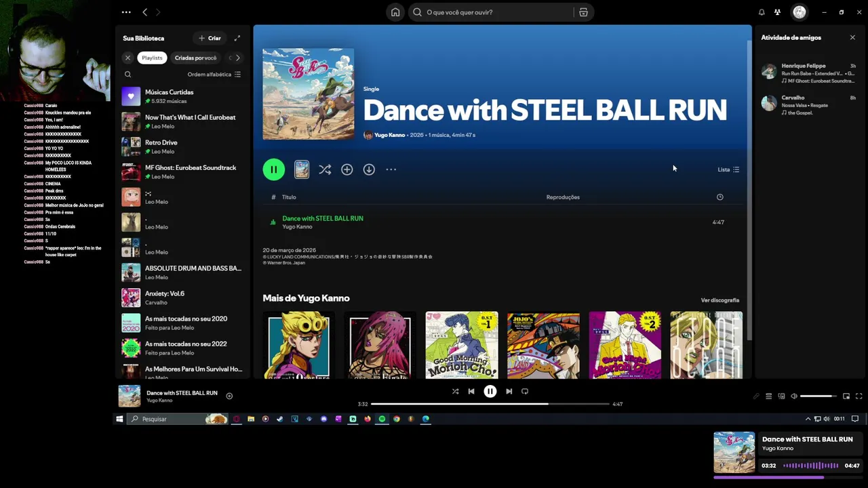
Task: Show more library filter chips
Action: click(x=237, y=58)
